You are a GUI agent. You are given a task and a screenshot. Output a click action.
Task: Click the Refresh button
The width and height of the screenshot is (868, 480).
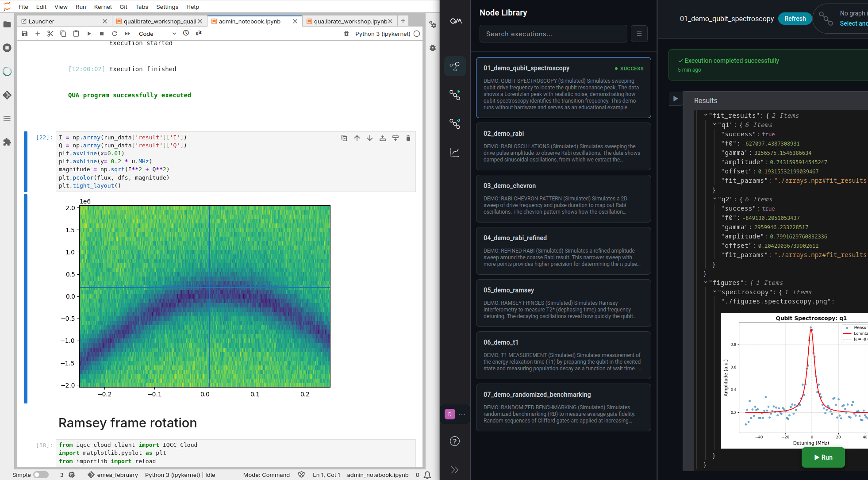[795, 19]
